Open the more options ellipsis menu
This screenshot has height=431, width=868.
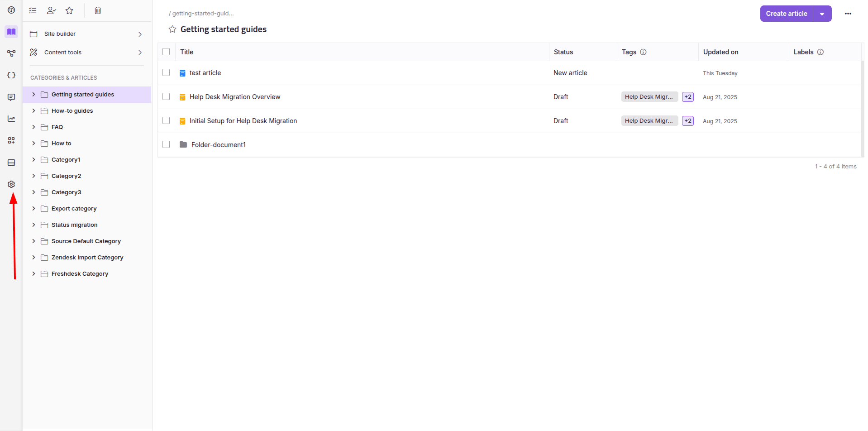pos(848,14)
